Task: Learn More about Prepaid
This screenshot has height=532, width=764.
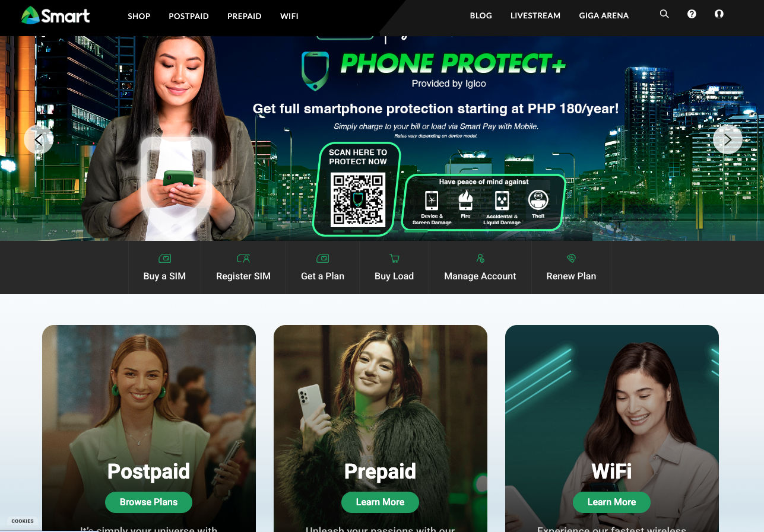Action: [380, 502]
